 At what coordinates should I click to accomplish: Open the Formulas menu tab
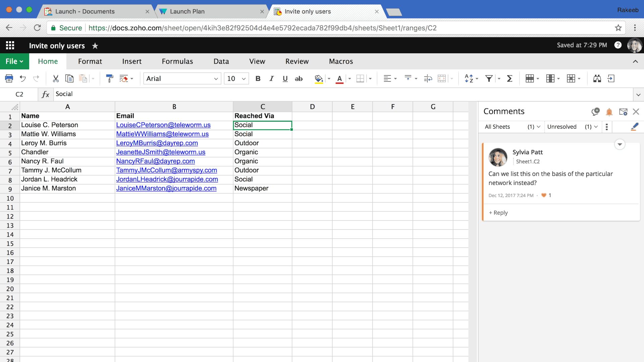[x=177, y=61]
